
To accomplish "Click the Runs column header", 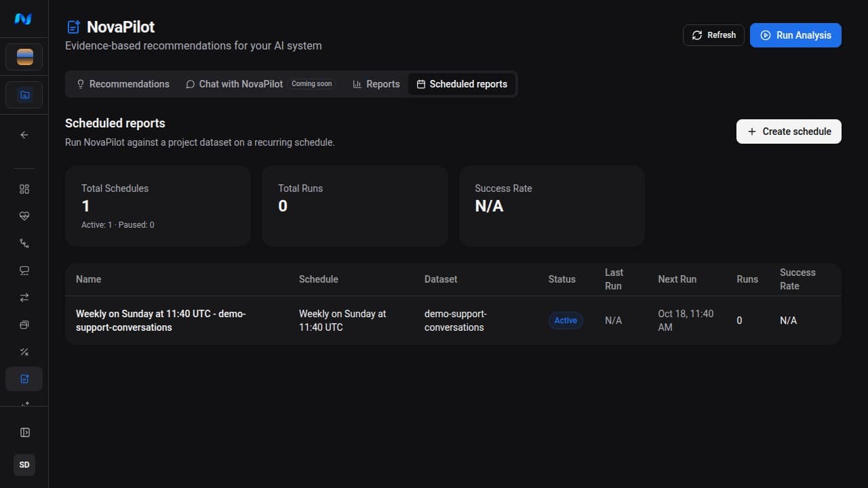I will pyautogui.click(x=747, y=279).
